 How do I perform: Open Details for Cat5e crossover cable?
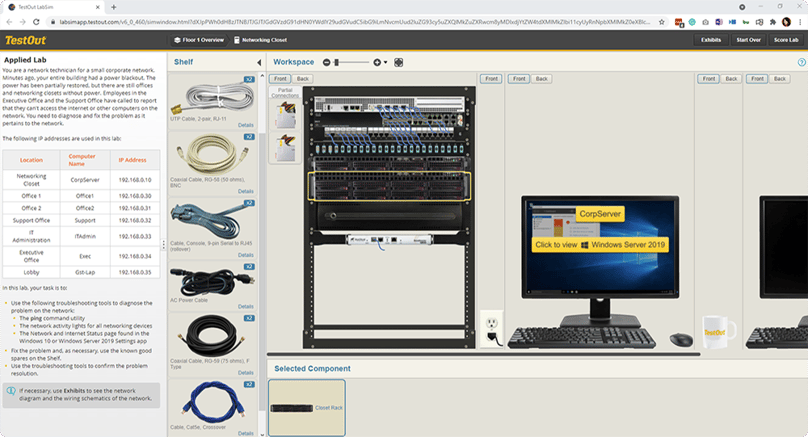(246, 433)
